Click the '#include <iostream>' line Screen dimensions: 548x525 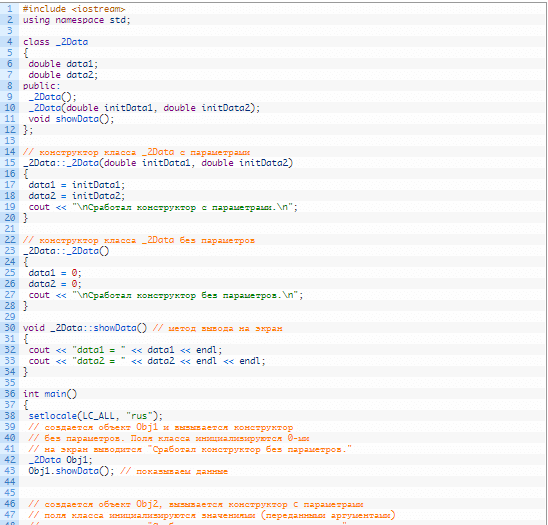74,9
